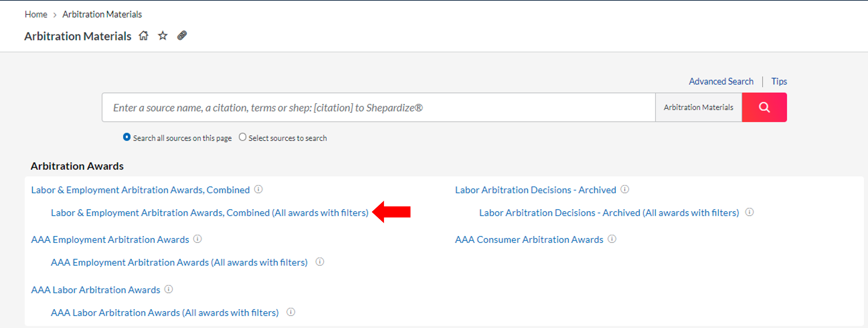868x328 pixels.
Task: Add page to favorites with star icon
Action: click(x=163, y=36)
